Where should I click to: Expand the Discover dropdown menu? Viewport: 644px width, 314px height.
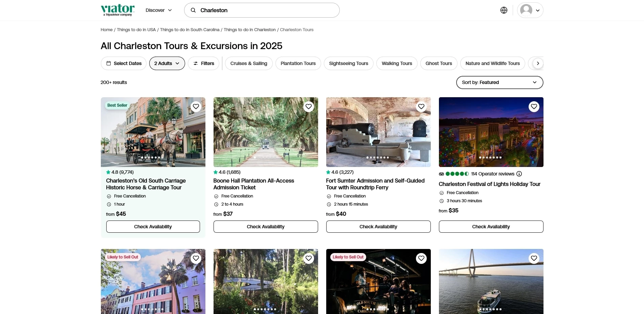tap(158, 10)
